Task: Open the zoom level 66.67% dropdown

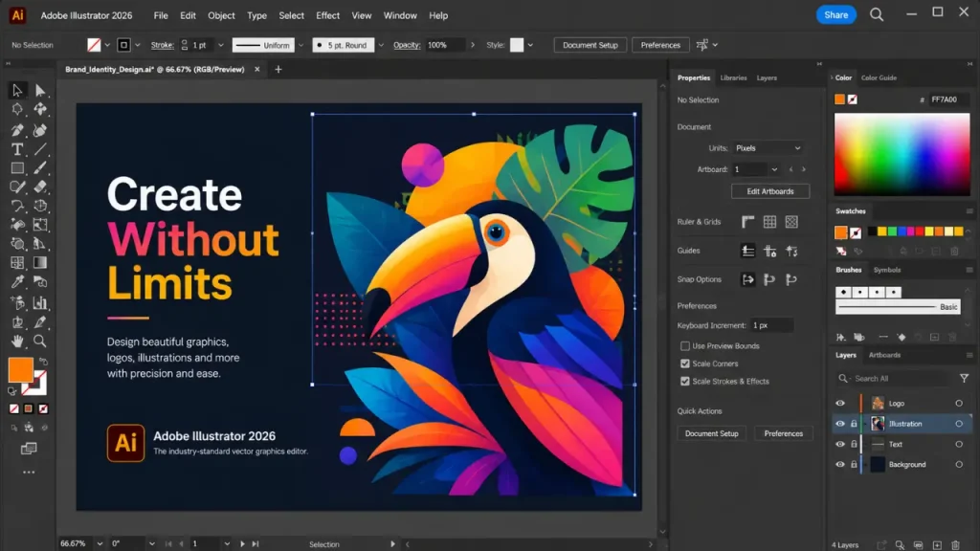Action: click(100, 544)
